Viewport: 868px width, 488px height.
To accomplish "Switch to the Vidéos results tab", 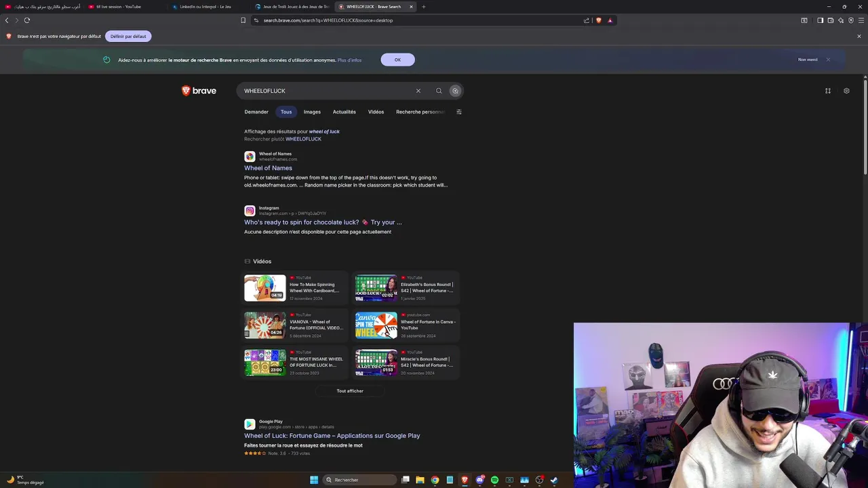I will coord(376,112).
